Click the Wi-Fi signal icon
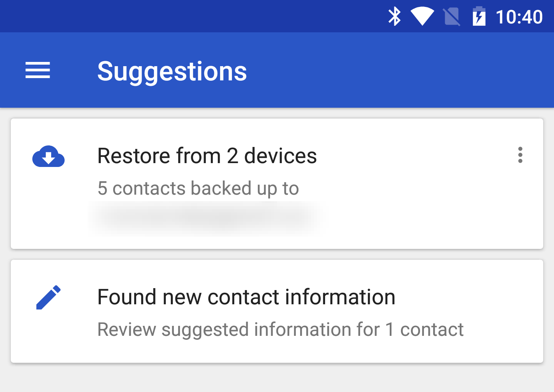This screenshot has height=392, width=554. (x=422, y=16)
